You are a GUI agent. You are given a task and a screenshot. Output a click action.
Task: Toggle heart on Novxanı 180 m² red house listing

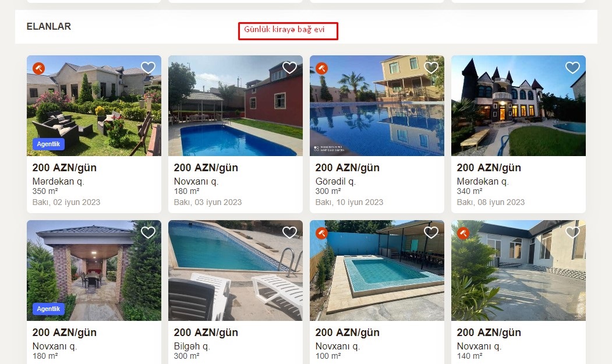289,68
